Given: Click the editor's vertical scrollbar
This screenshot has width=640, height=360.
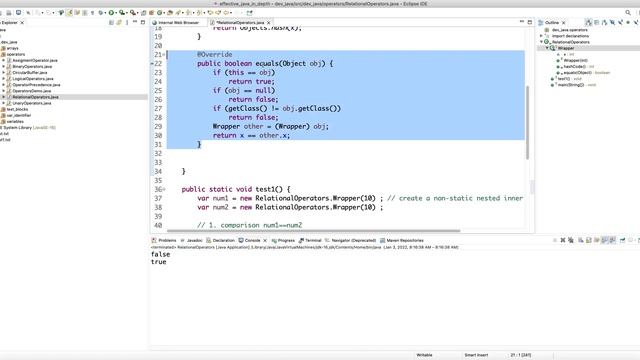Looking at the screenshot, I should point(527,122).
